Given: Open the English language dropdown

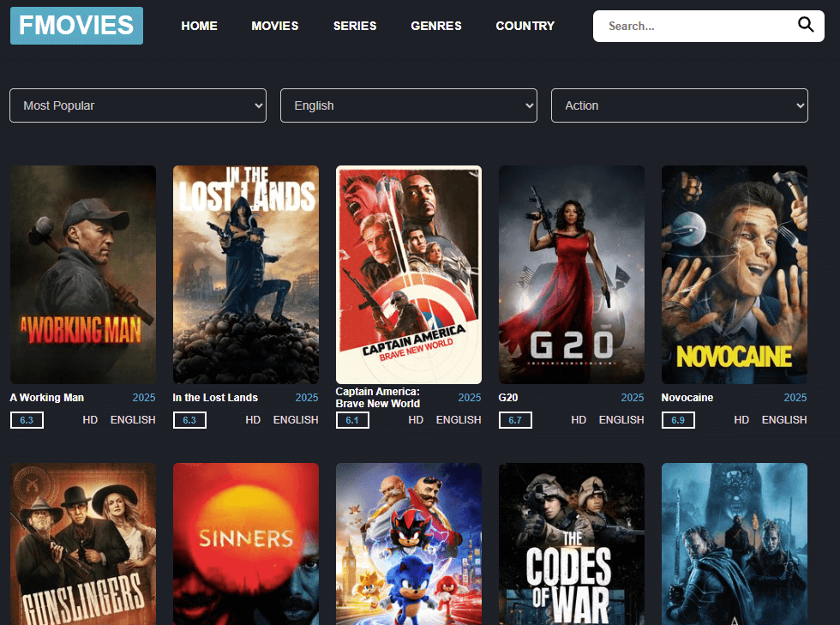Looking at the screenshot, I should click(409, 105).
